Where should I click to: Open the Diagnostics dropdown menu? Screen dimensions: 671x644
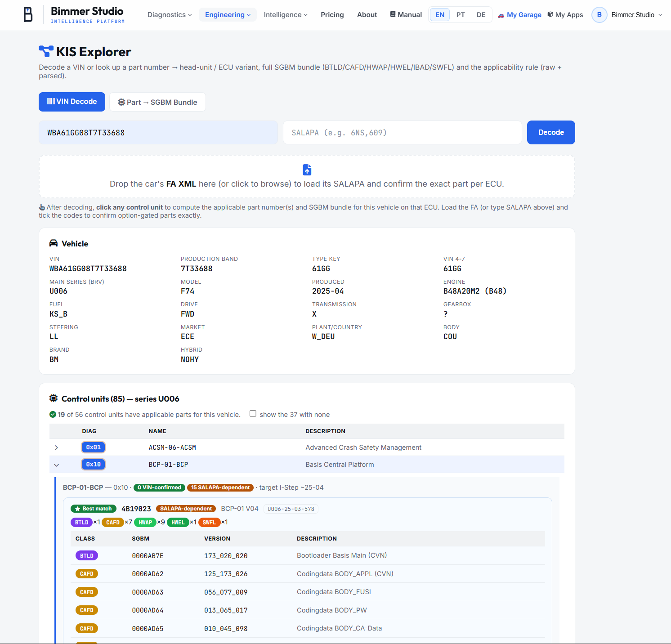[x=170, y=15]
